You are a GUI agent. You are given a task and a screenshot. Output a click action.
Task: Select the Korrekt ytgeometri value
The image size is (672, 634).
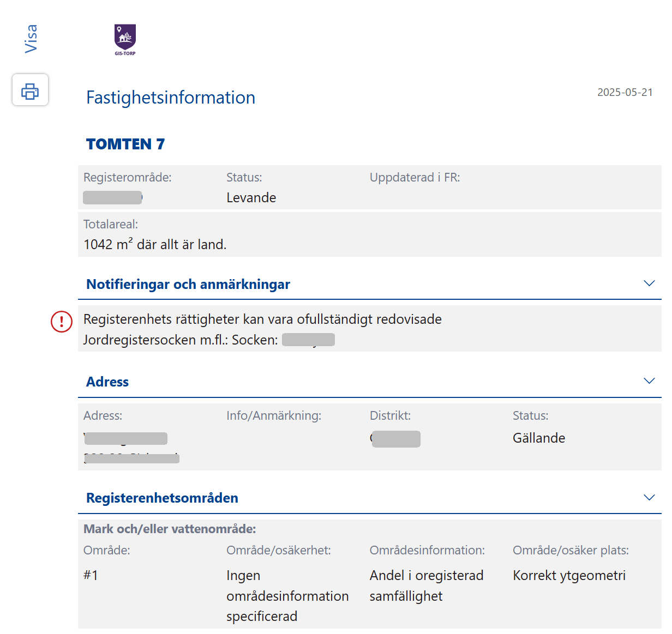point(569,576)
